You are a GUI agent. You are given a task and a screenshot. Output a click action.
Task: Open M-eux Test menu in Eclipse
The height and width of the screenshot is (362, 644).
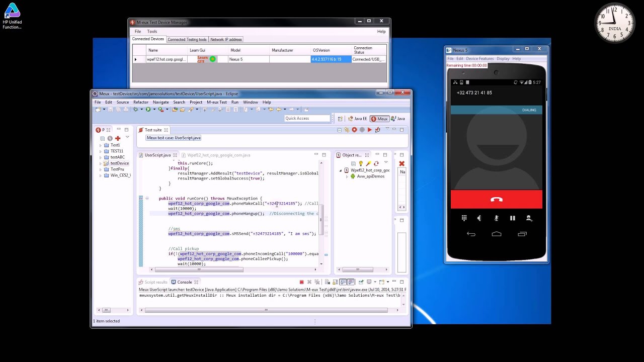217,102
